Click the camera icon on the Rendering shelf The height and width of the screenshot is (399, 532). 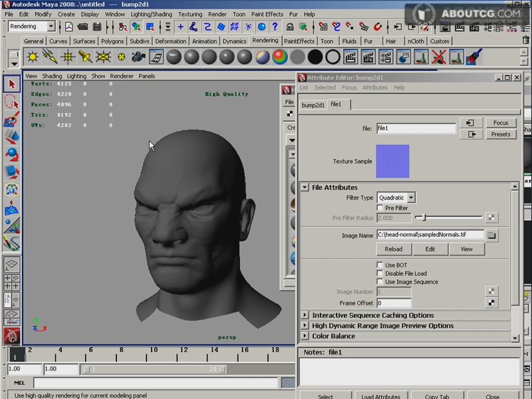138,57
